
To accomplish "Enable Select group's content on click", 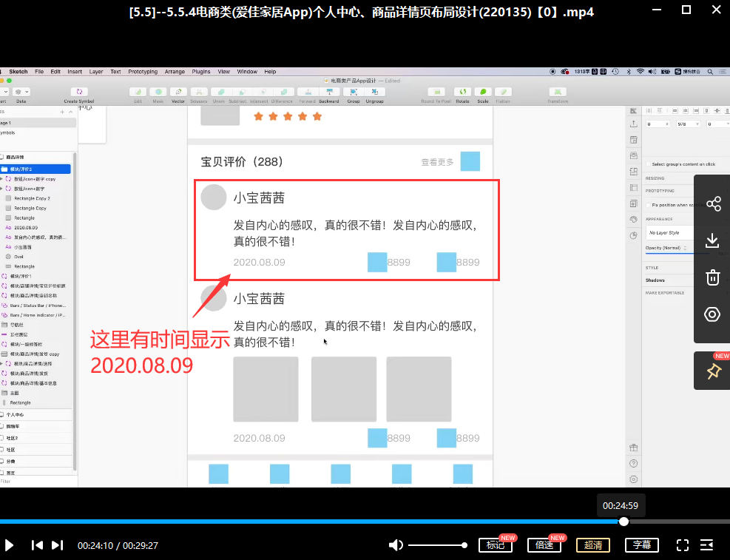I will click(647, 163).
